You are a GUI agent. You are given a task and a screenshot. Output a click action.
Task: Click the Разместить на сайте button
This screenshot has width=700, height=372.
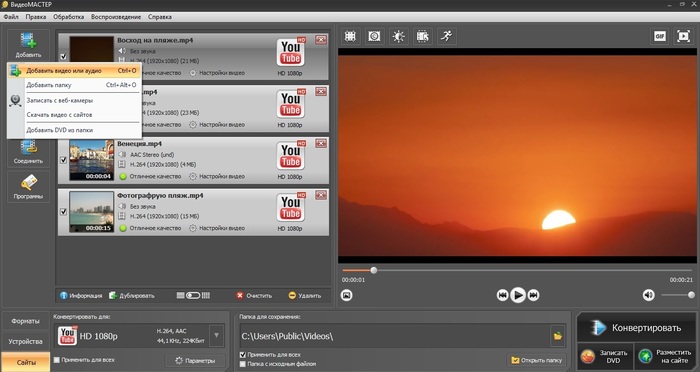coord(665,356)
